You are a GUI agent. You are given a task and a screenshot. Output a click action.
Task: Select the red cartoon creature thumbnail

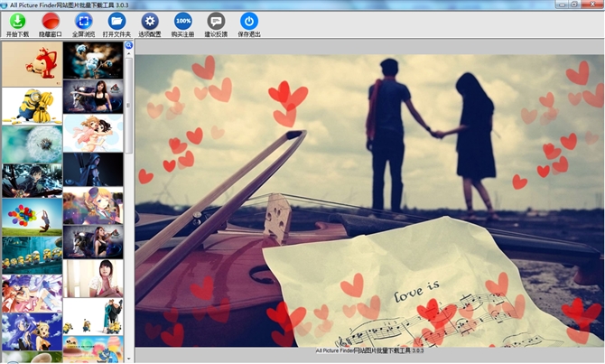pyautogui.click(x=32, y=62)
